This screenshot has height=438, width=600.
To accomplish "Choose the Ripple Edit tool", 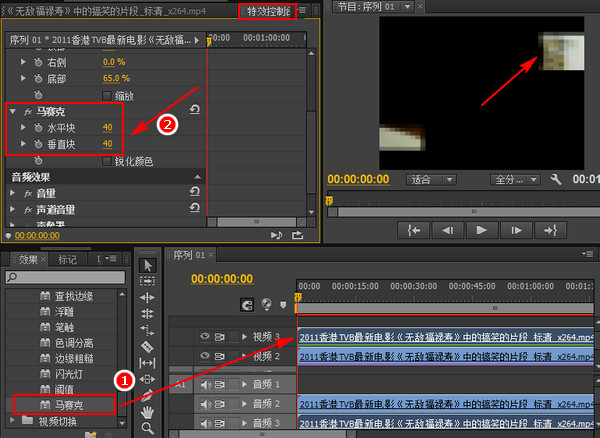I will tap(148, 298).
